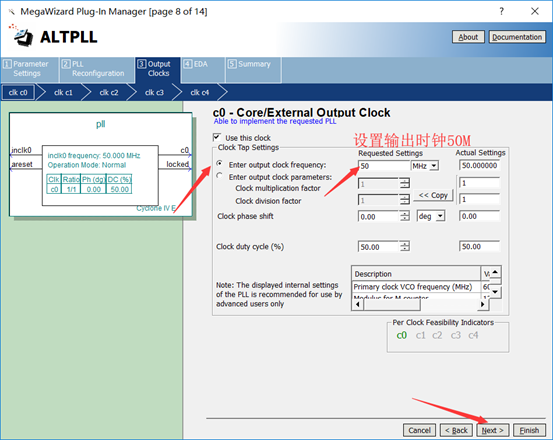
Task: Click the Description table horizontal scrollbar thumb
Action: (x=392, y=304)
